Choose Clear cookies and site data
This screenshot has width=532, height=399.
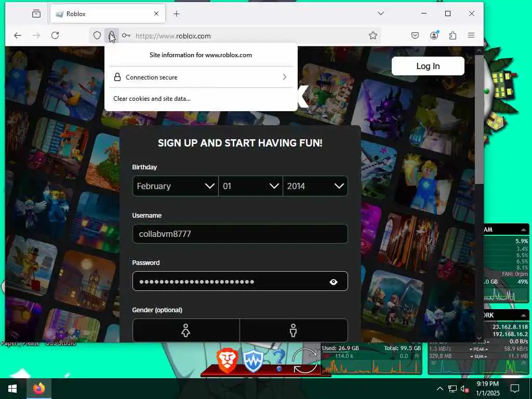pos(152,99)
